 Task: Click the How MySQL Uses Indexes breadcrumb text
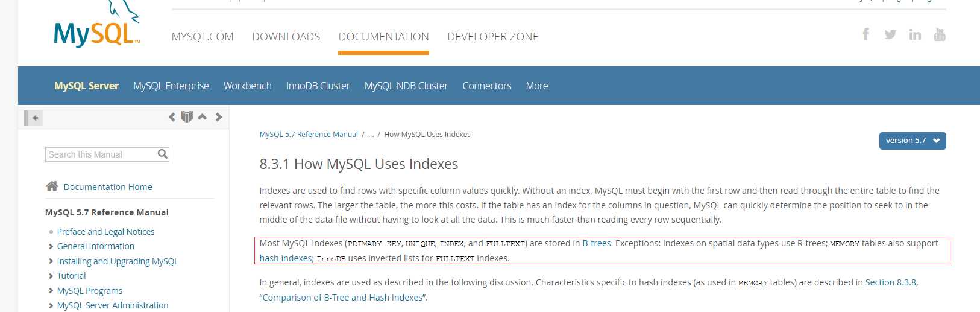427,135
